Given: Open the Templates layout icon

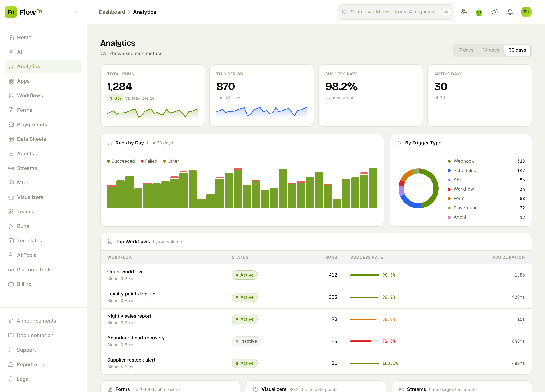Looking at the screenshot, I should [11, 241].
